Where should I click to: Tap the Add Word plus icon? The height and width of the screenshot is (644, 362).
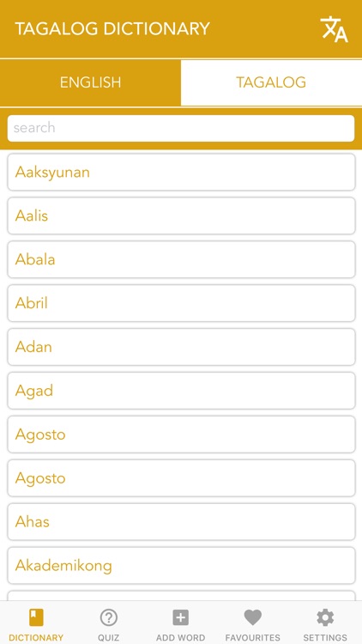coord(181,617)
